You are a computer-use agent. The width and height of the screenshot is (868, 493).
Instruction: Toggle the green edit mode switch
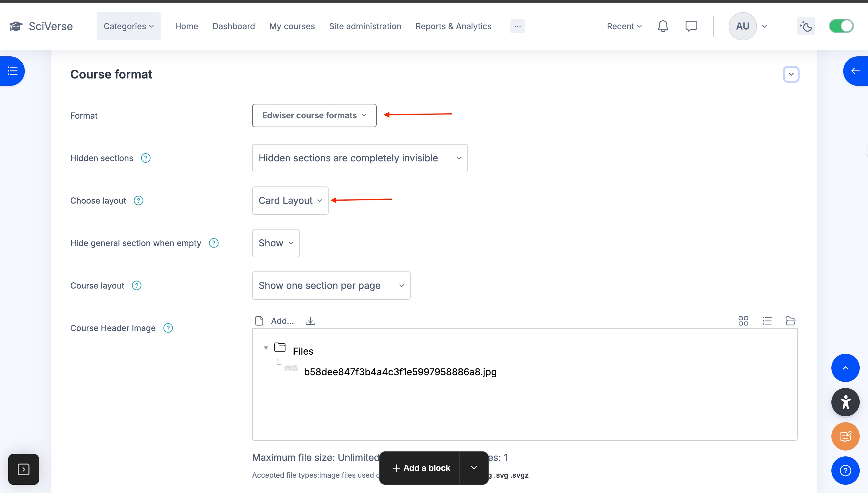click(841, 26)
